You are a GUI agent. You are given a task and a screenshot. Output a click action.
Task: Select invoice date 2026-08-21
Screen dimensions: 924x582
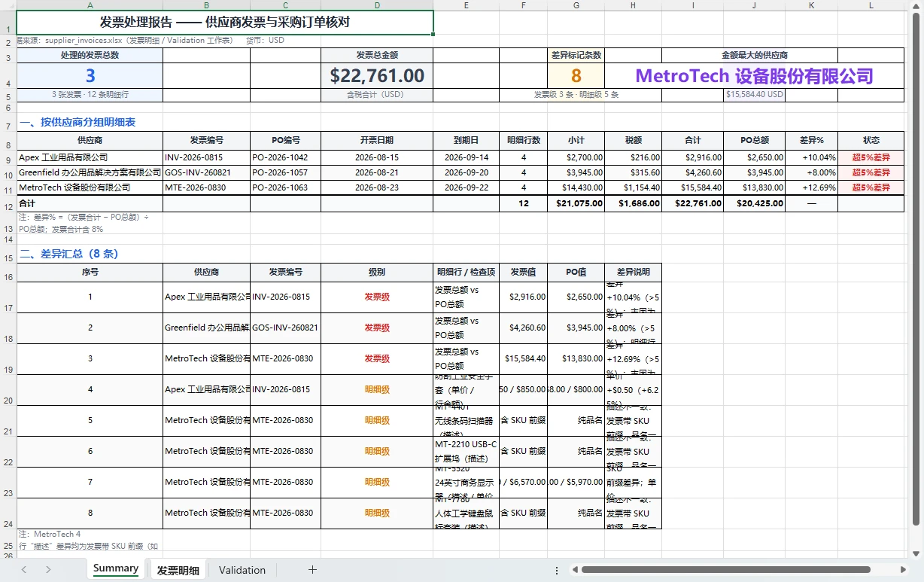coord(377,173)
